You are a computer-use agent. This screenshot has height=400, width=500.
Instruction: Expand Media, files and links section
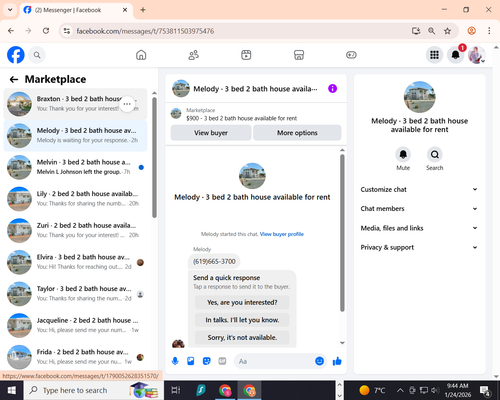point(419,228)
